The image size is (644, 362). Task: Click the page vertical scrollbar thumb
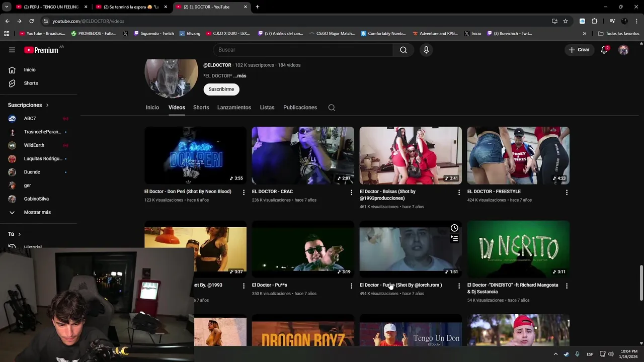[641, 283]
